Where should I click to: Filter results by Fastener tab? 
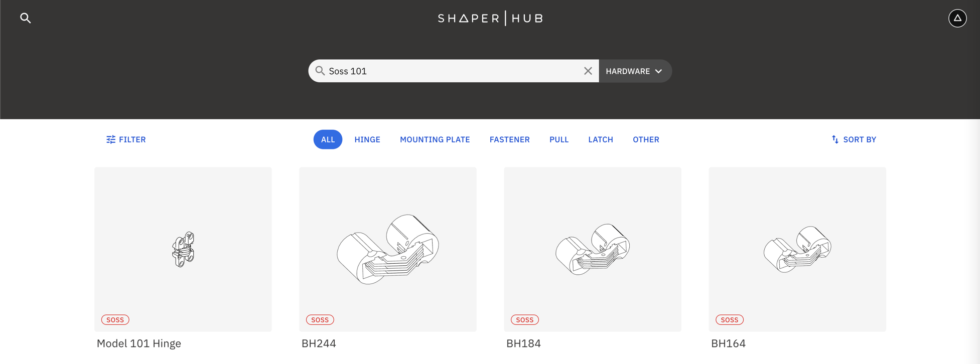(509, 139)
